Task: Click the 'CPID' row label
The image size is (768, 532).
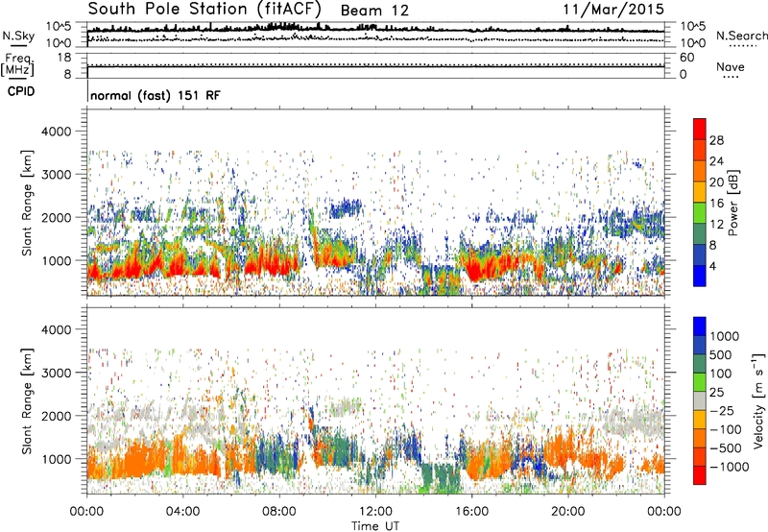Action: 21,91
